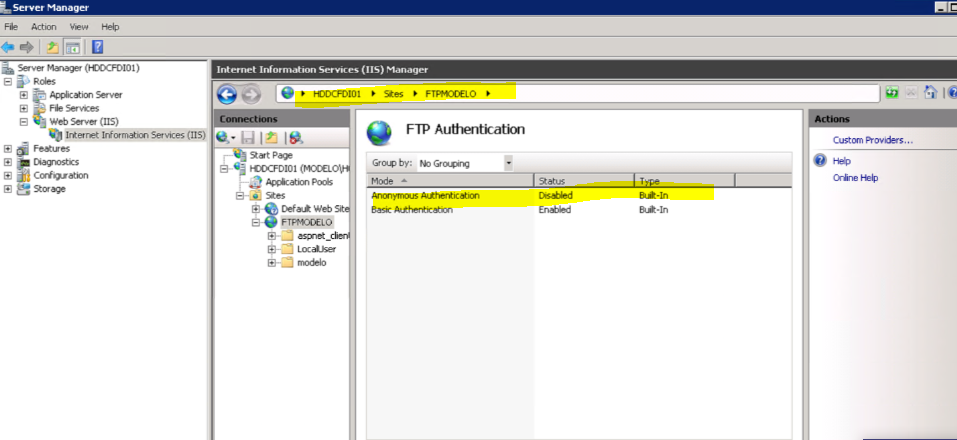Click the Diagnostics node icon
Image resolution: width=957 pixels, height=440 pixels.
tap(23, 162)
